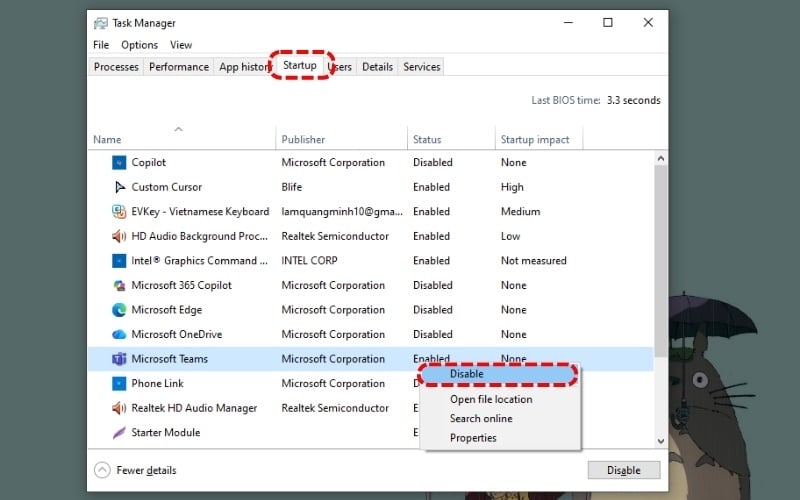Click Copilot's Disabled status cell
Viewport: 800px width, 500px height.
point(433,162)
